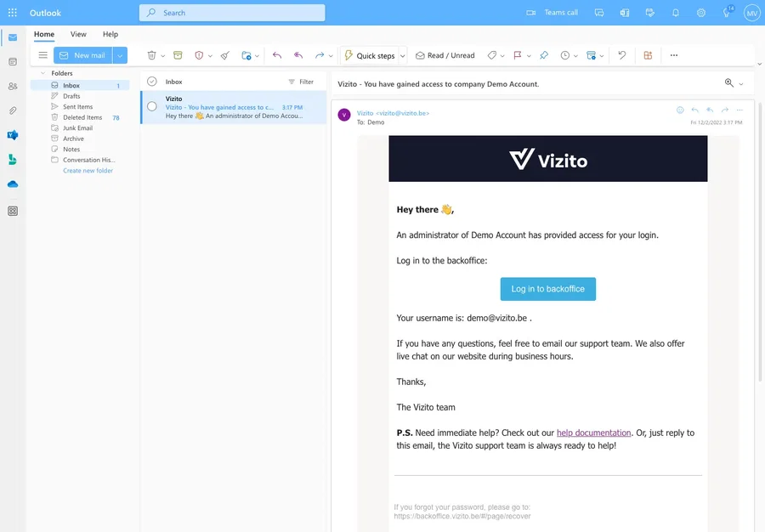Undo the last action via the undo icon
The image size is (765, 532).
[x=621, y=54]
